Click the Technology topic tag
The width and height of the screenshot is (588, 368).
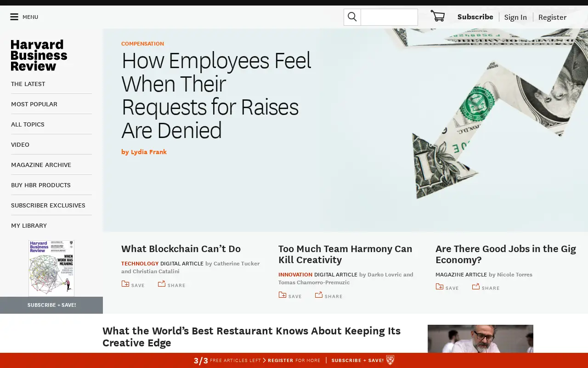[x=140, y=264]
